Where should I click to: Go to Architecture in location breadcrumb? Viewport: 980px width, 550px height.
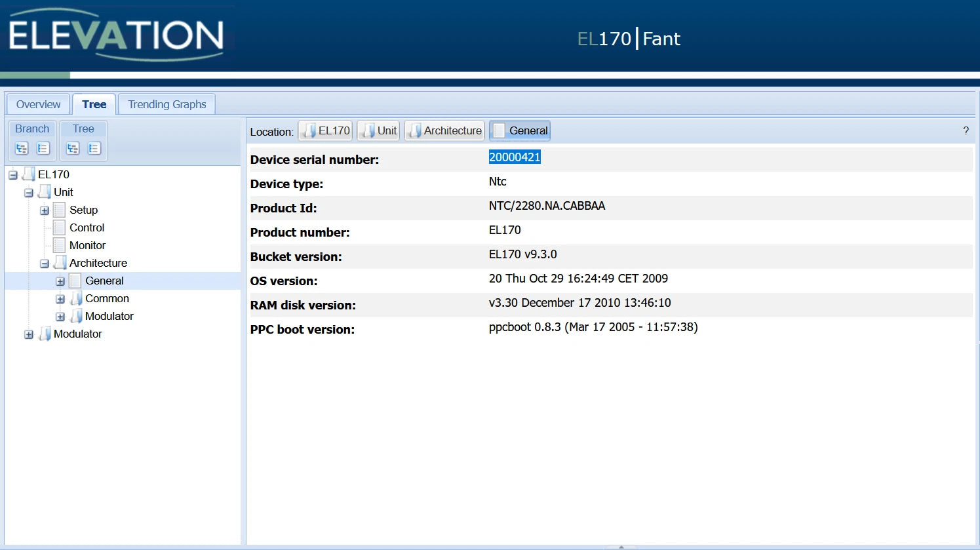pyautogui.click(x=444, y=130)
